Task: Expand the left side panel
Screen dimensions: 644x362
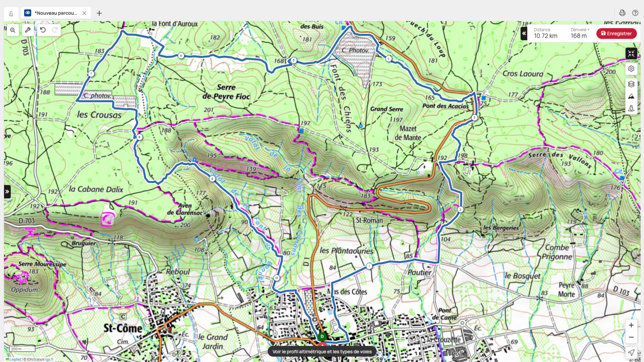Action: coord(7,191)
